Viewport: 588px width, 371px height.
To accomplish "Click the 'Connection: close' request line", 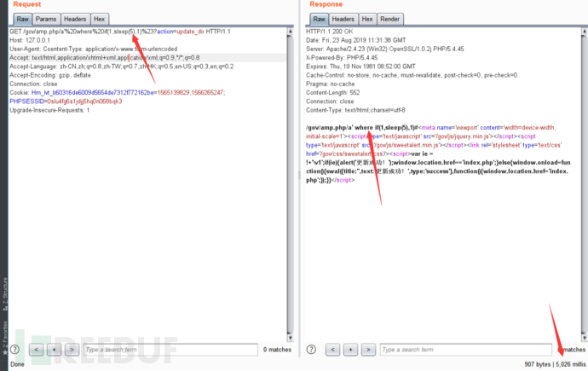I will pyautogui.click(x=33, y=84).
